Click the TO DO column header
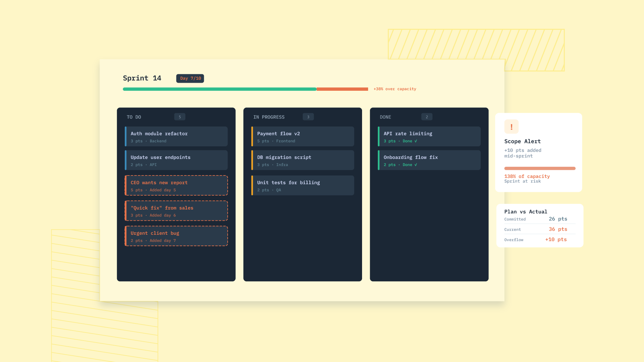Image resolution: width=644 pixels, height=362 pixels. (x=134, y=117)
